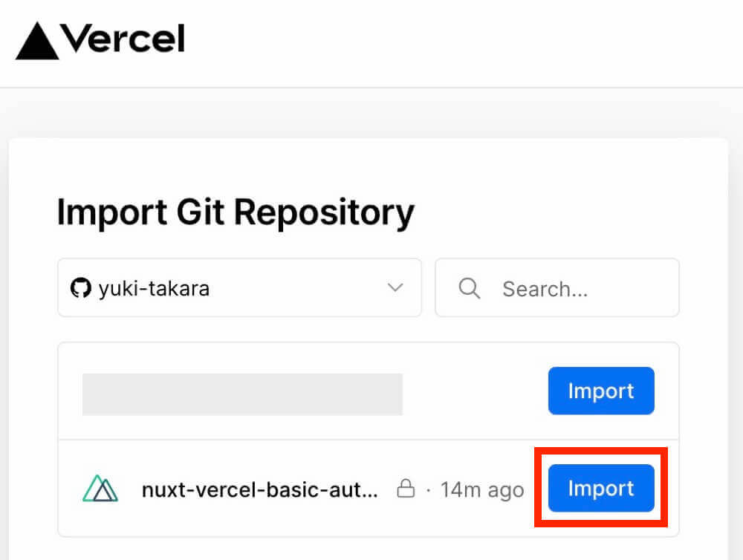Screen dimensions: 743x560
Task: Click the 14m ago timestamp
Action: pos(481,489)
